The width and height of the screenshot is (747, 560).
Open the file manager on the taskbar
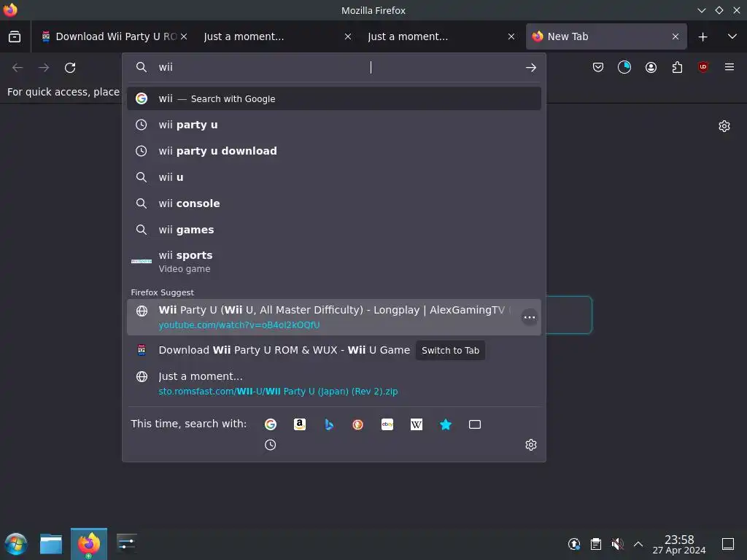point(51,544)
